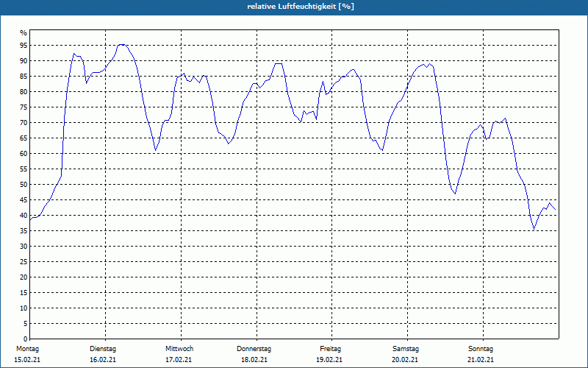Click the curve's 47% dip on Samstag

pyautogui.click(x=455, y=194)
